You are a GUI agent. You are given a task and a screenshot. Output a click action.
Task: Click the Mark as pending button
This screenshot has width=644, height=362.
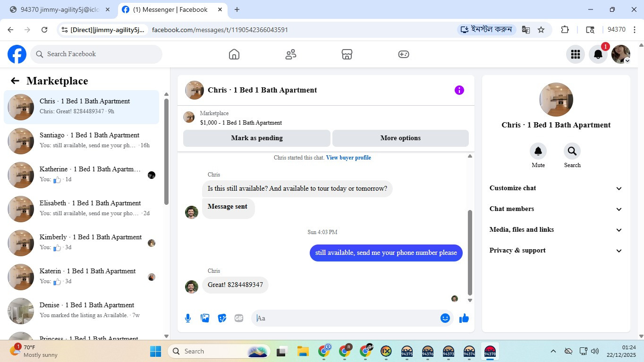[x=257, y=138]
